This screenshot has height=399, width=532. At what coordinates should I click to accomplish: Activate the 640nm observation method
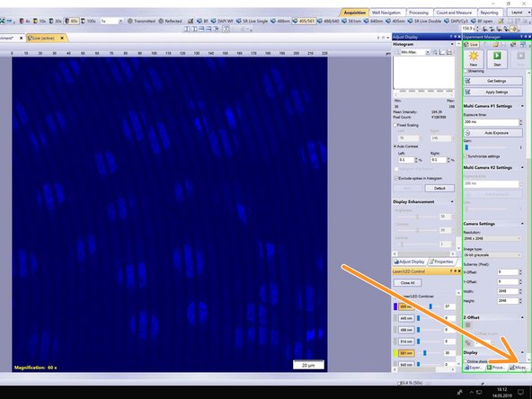373,21
